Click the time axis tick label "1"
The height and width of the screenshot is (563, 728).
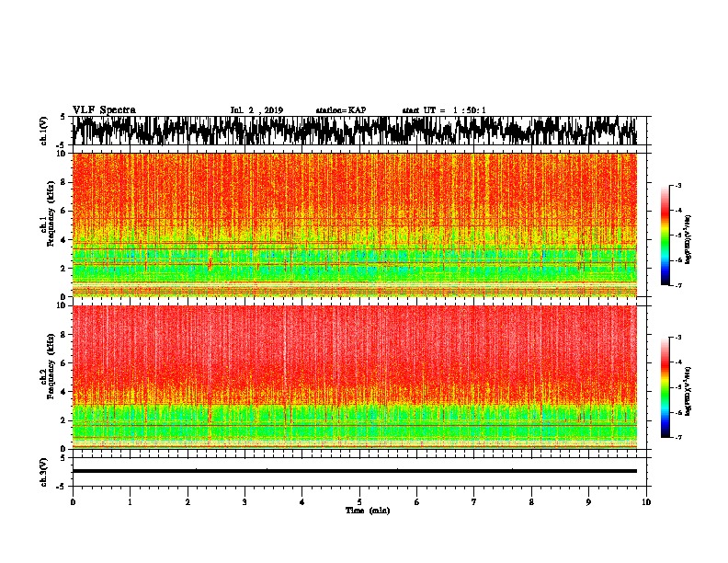(130, 502)
